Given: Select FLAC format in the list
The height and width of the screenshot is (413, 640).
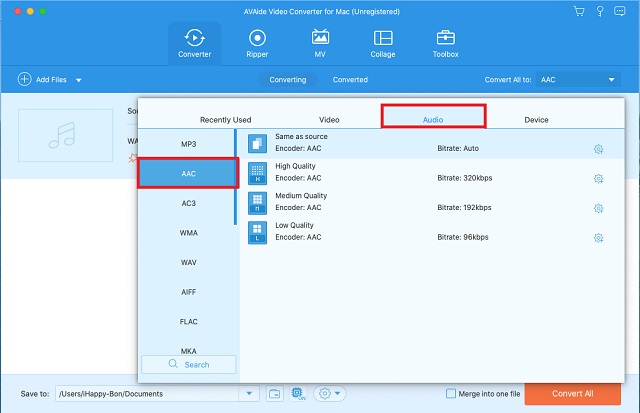Looking at the screenshot, I should 188,322.
